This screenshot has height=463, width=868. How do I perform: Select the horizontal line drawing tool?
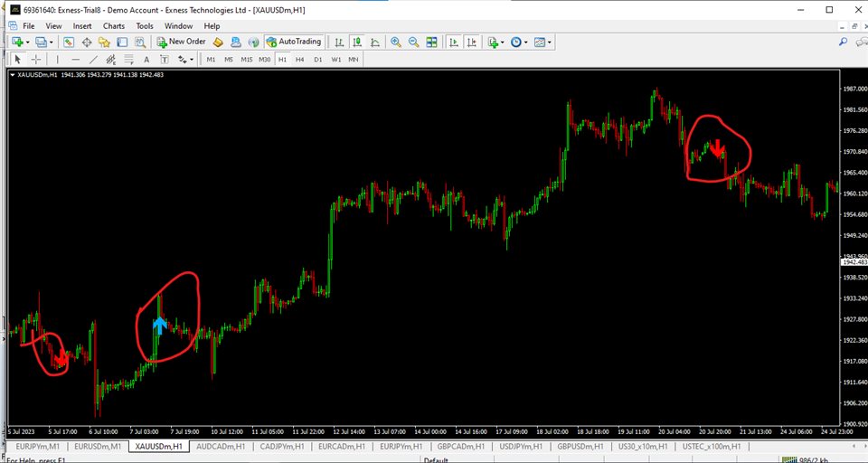coord(76,60)
